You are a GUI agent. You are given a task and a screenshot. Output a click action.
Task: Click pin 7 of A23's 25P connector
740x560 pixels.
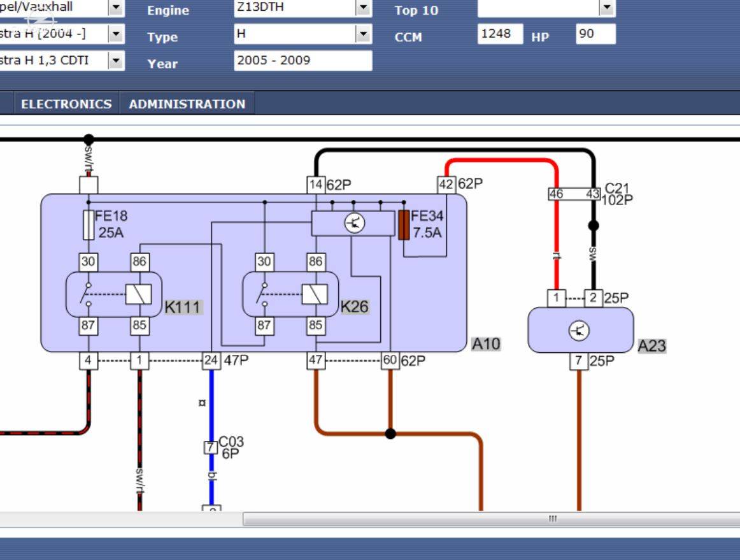pyautogui.click(x=579, y=361)
